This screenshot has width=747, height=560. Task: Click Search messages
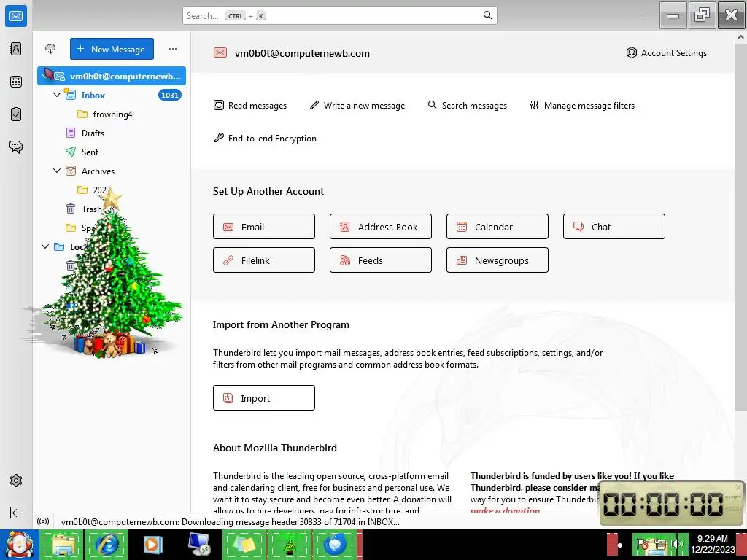[x=468, y=105]
